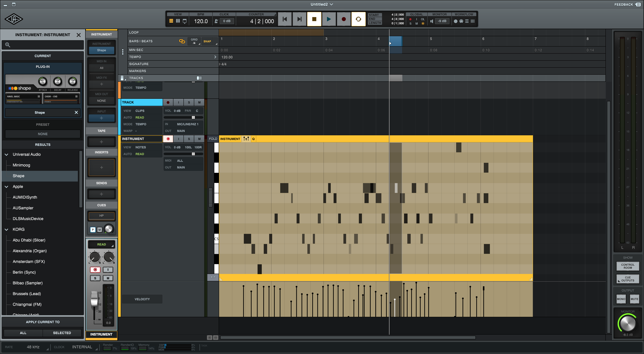Open the quantize Q icon on Instrument clip

[x=253, y=139]
